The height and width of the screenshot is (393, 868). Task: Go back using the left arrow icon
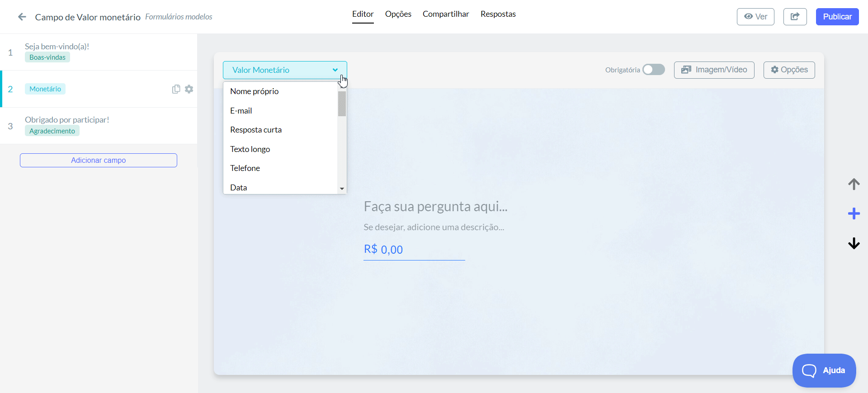coord(22,17)
